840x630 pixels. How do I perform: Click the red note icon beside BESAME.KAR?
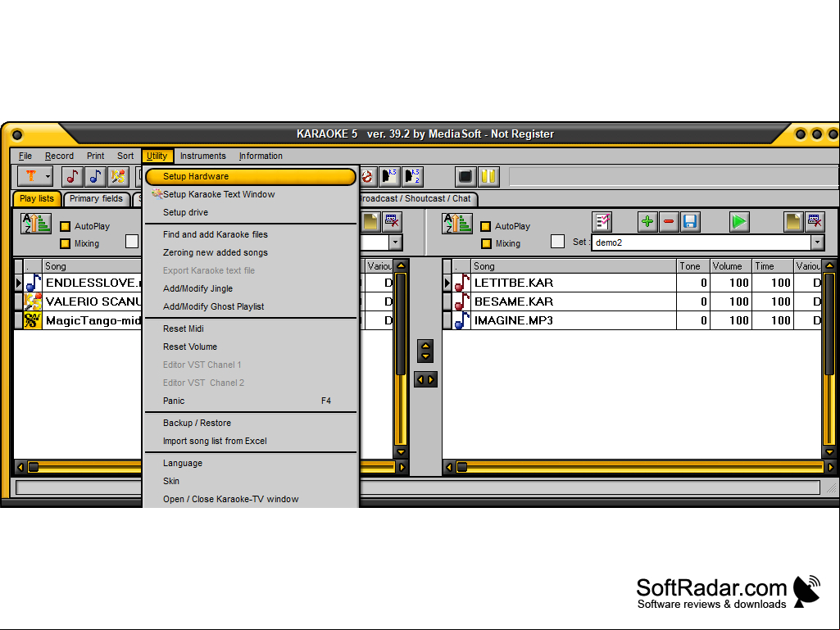point(461,301)
